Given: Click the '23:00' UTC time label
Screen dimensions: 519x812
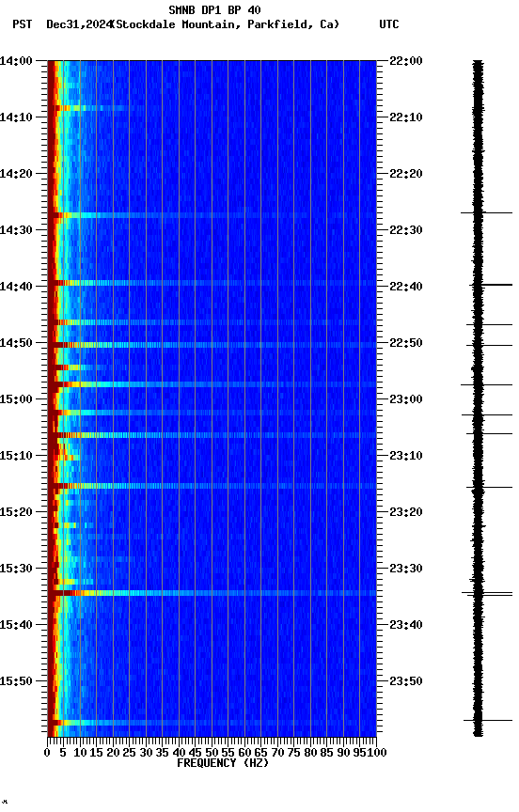Looking at the screenshot, I should point(406,399).
